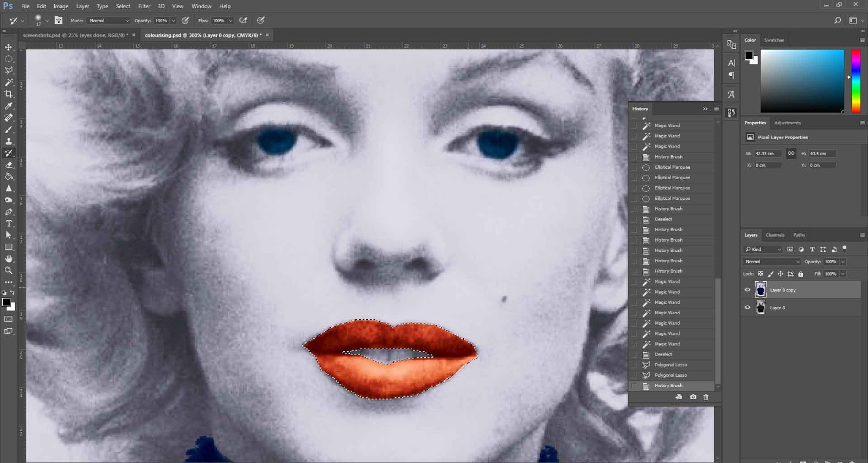Screen dimensions: 868x463
Task: Click the hue spectrum strip in Color panel
Action: (856, 81)
